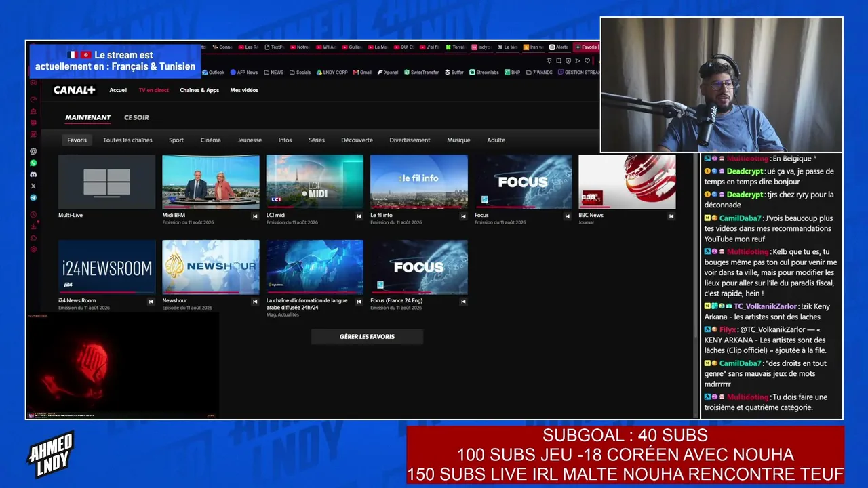Click TC_VolkanikZarlor username in chat
The image size is (868, 488).
click(x=766, y=306)
